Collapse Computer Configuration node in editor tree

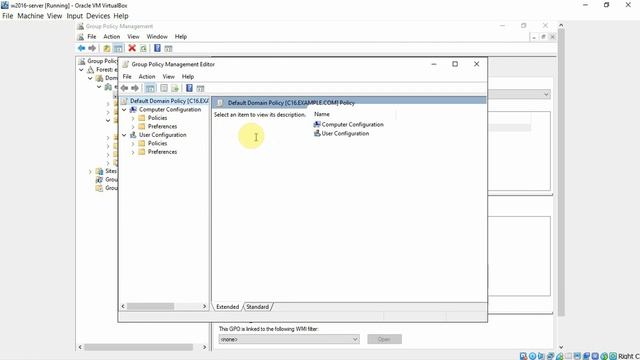(124, 110)
